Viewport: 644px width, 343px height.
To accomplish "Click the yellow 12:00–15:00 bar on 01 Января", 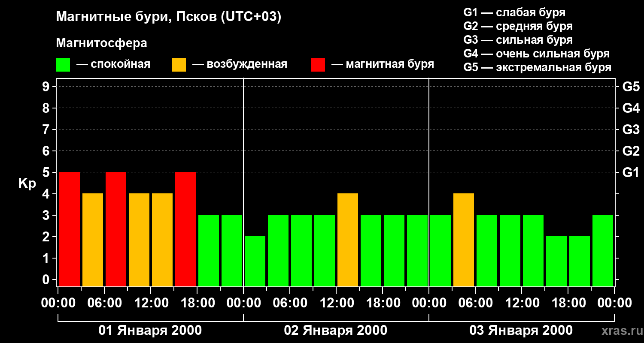I will click(162, 240).
